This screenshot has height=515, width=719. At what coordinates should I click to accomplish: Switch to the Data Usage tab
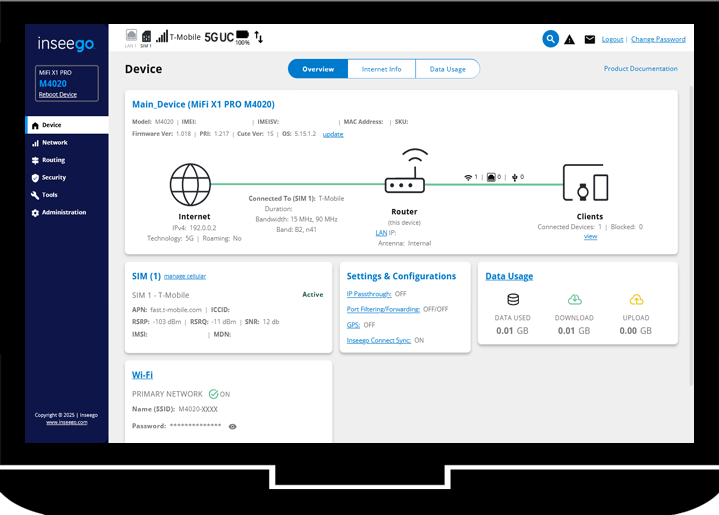[448, 69]
